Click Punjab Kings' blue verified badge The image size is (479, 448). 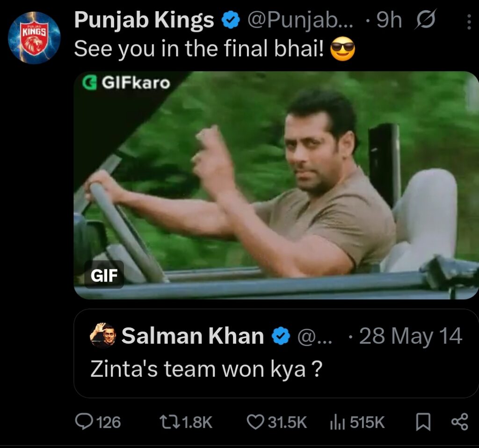coord(231,21)
